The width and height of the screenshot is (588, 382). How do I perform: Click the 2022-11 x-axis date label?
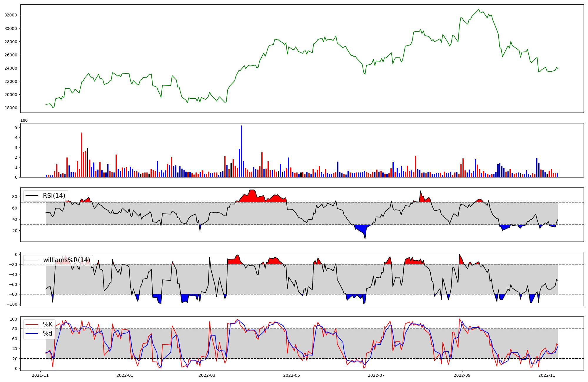point(547,375)
